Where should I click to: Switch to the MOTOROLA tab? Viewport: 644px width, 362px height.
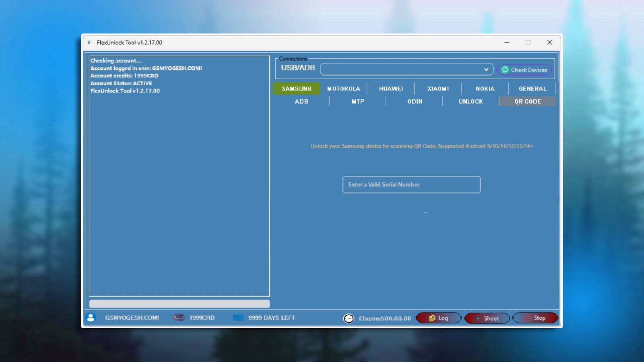click(344, 88)
